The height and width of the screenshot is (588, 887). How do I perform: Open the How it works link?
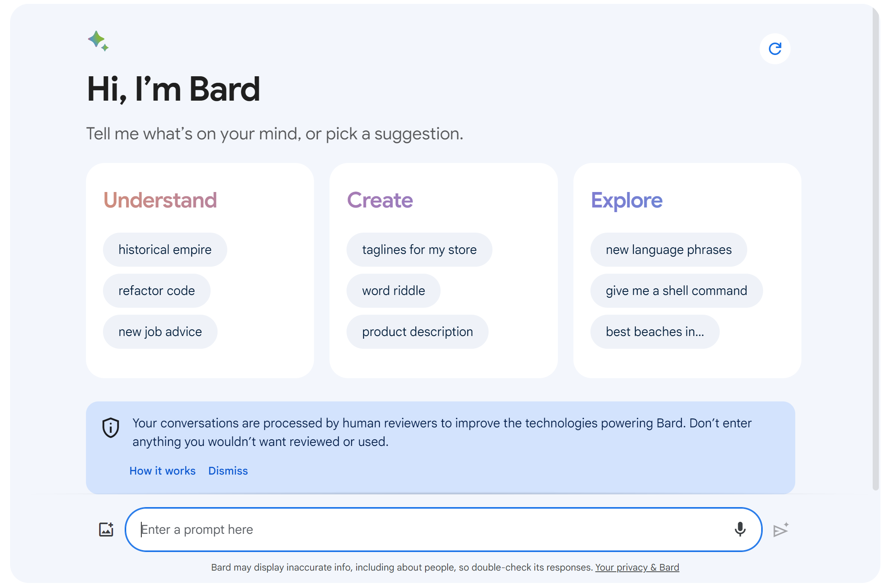[163, 471]
